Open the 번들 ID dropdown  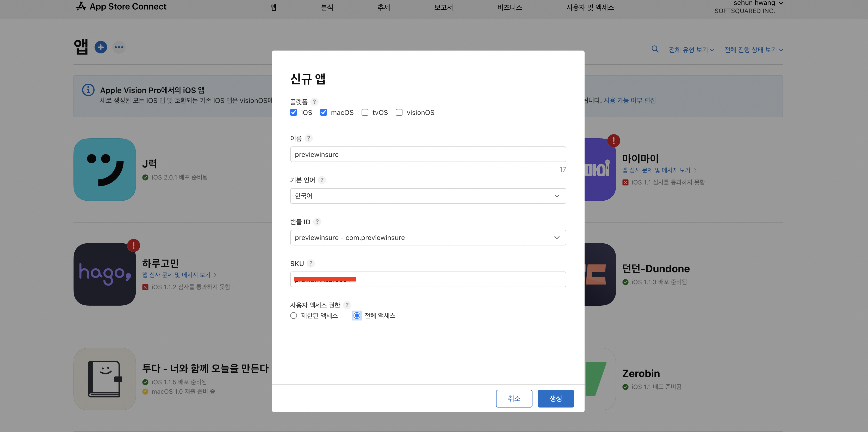click(427, 238)
